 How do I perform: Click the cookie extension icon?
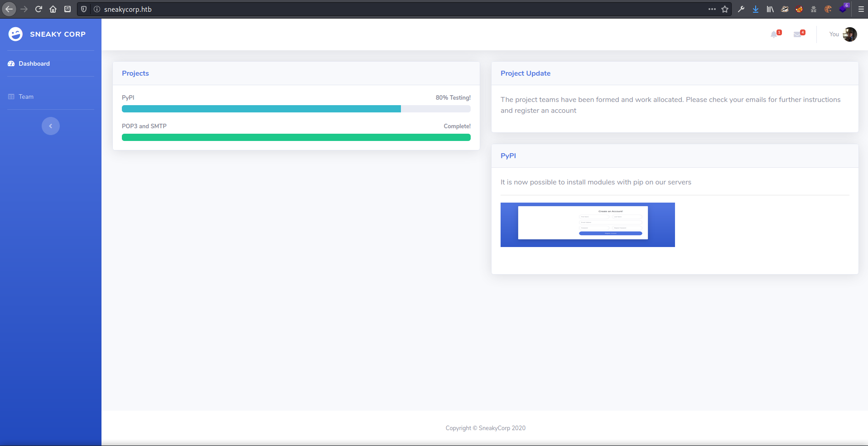click(828, 9)
